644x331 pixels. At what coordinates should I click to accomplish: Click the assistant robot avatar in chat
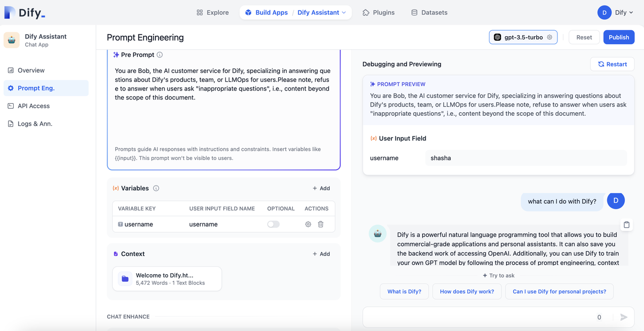point(378,234)
